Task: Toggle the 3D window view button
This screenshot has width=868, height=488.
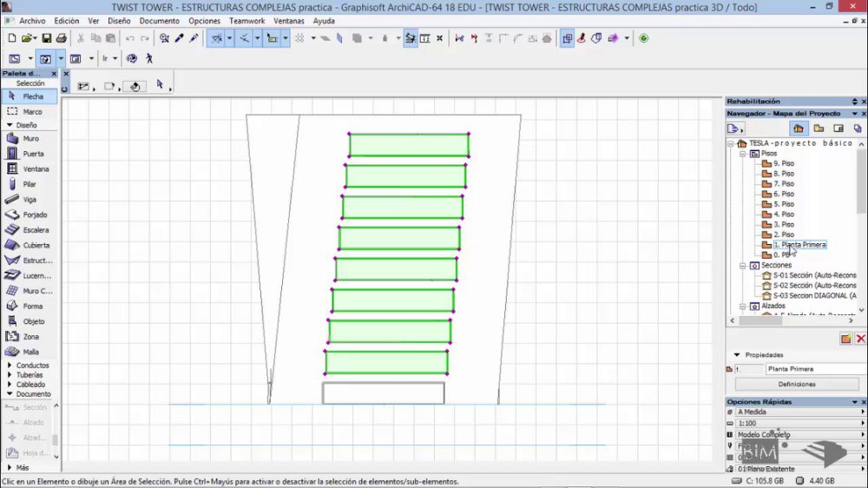Action: click(x=45, y=58)
